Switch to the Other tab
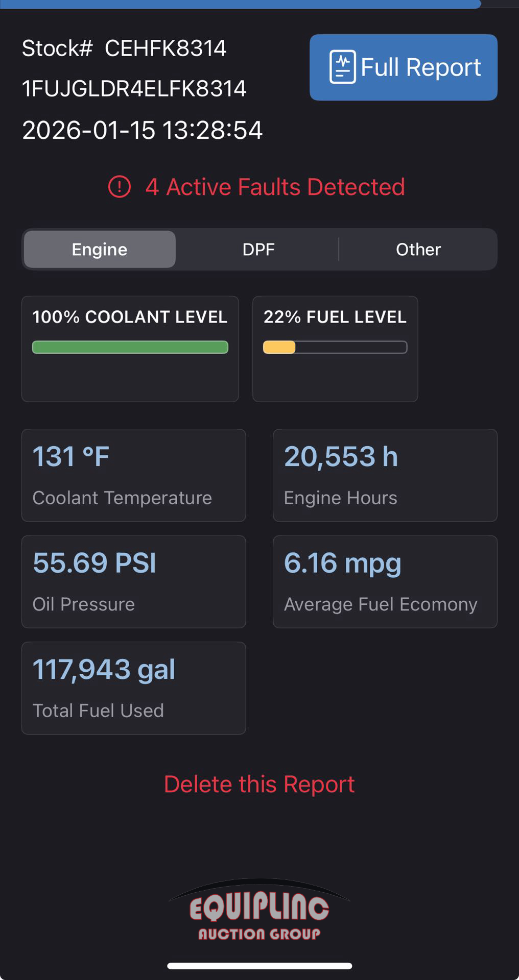 418,250
